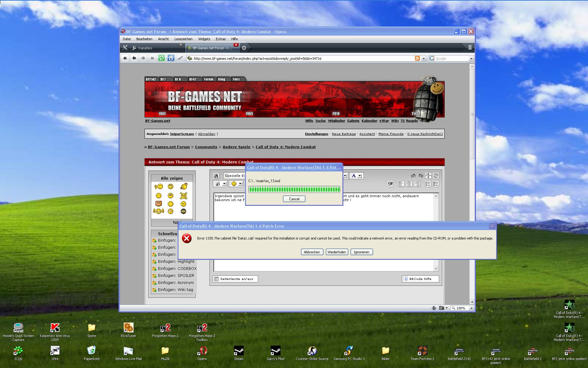Viewport: 588px width, 368px height.
Task: Click Wiederholen in patch error dialog
Action: click(337, 252)
